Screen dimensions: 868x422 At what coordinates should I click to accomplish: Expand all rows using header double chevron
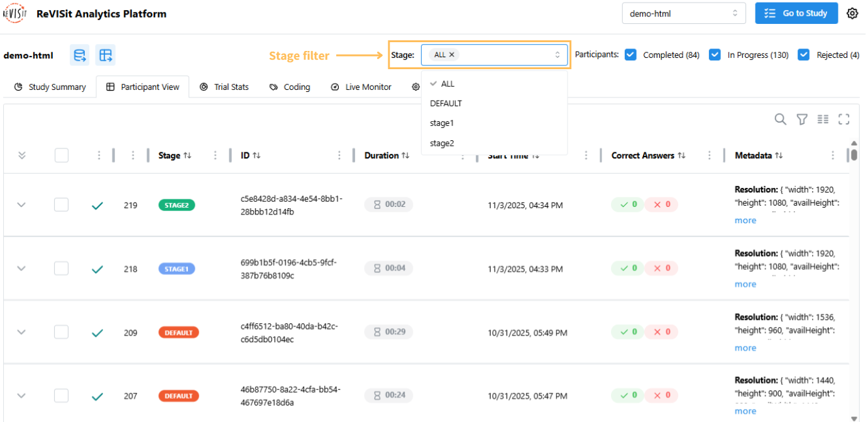point(22,155)
